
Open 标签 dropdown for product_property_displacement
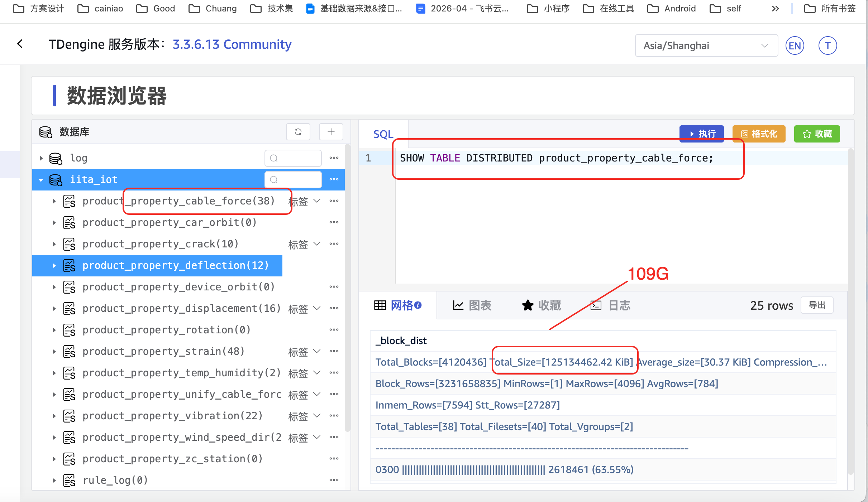tap(304, 309)
